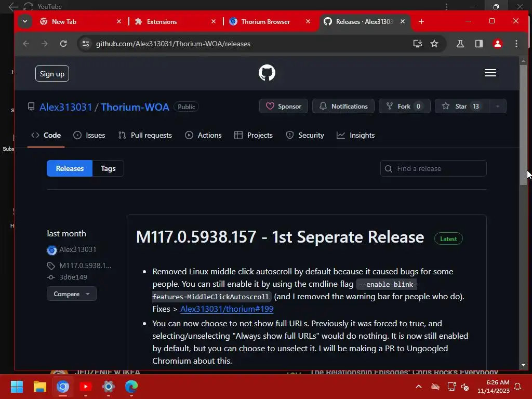Click the Sign up button
The height and width of the screenshot is (399, 532).
(52, 74)
